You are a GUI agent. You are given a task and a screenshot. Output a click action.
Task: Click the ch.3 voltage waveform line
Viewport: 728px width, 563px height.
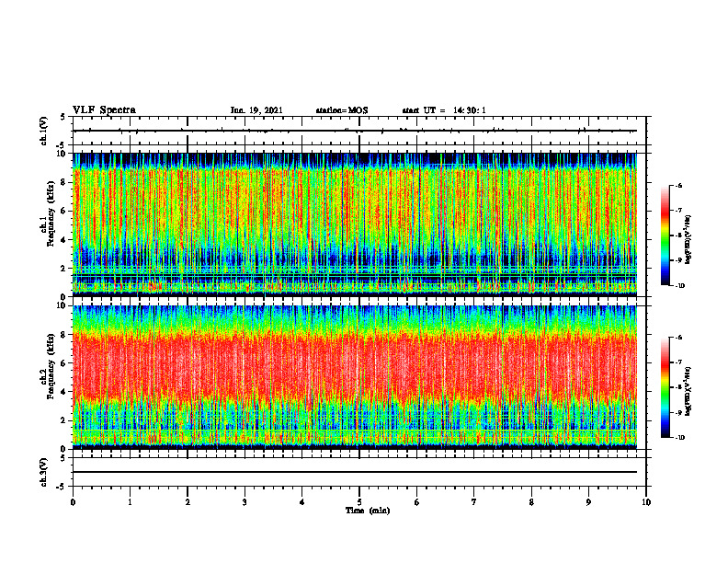coord(355,472)
